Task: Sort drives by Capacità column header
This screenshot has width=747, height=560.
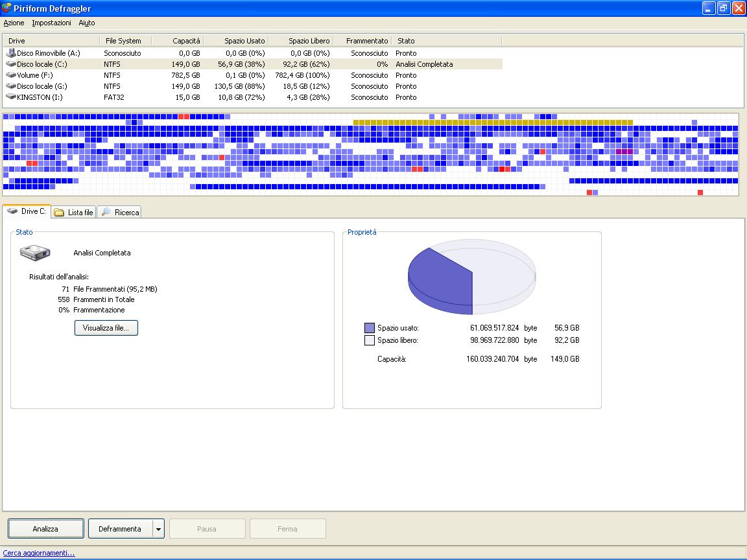Action: pos(177,41)
